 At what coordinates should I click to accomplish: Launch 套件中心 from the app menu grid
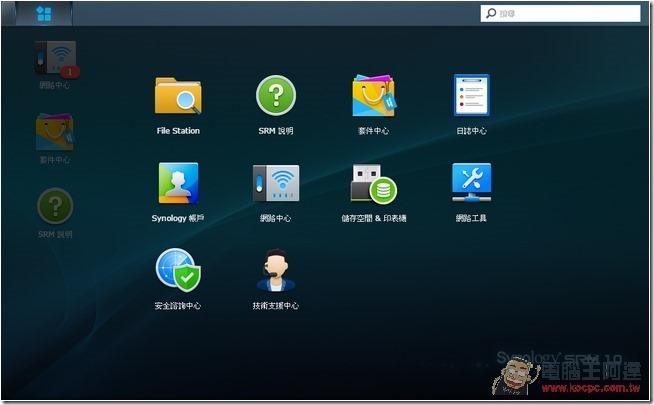click(373, 96)
